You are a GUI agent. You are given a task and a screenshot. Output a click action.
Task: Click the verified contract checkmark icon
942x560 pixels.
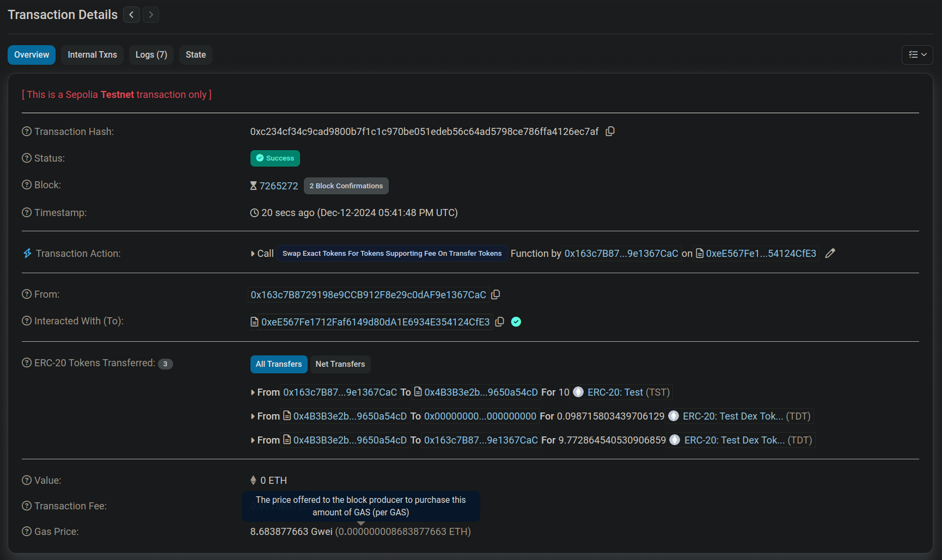pos(516,322)
